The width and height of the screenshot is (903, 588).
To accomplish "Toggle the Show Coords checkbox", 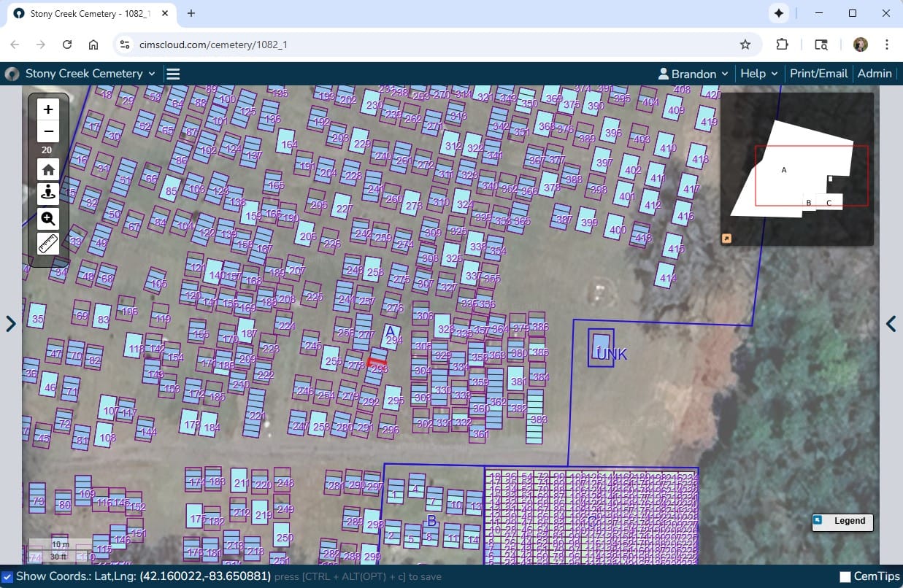I will coord(7,577).
